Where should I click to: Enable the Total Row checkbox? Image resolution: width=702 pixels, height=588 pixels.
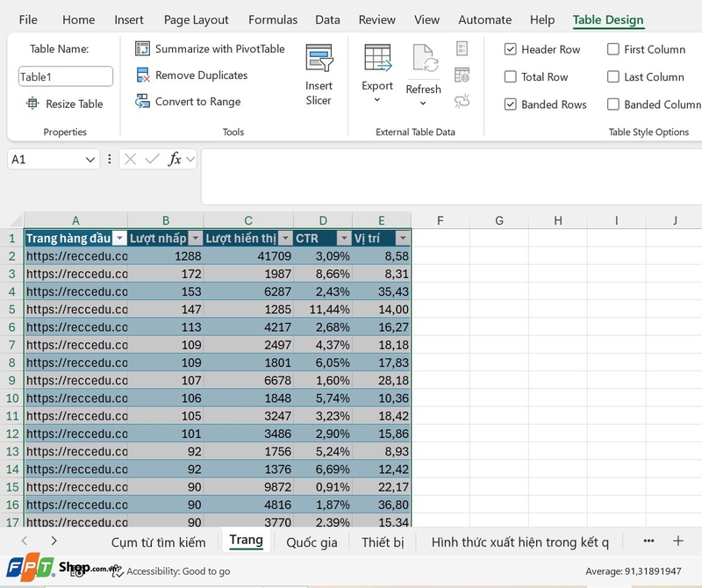[511, 77]
